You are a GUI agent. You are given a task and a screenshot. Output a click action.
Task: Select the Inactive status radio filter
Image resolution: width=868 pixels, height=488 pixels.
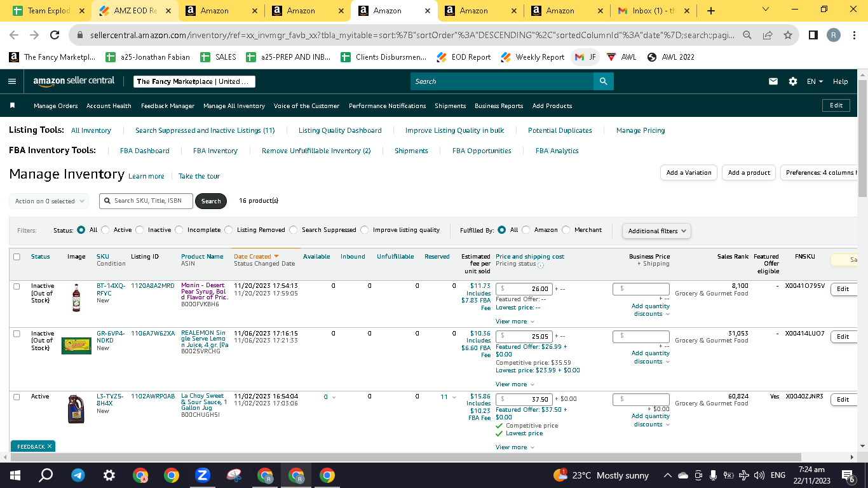click(x=140, y=230)
